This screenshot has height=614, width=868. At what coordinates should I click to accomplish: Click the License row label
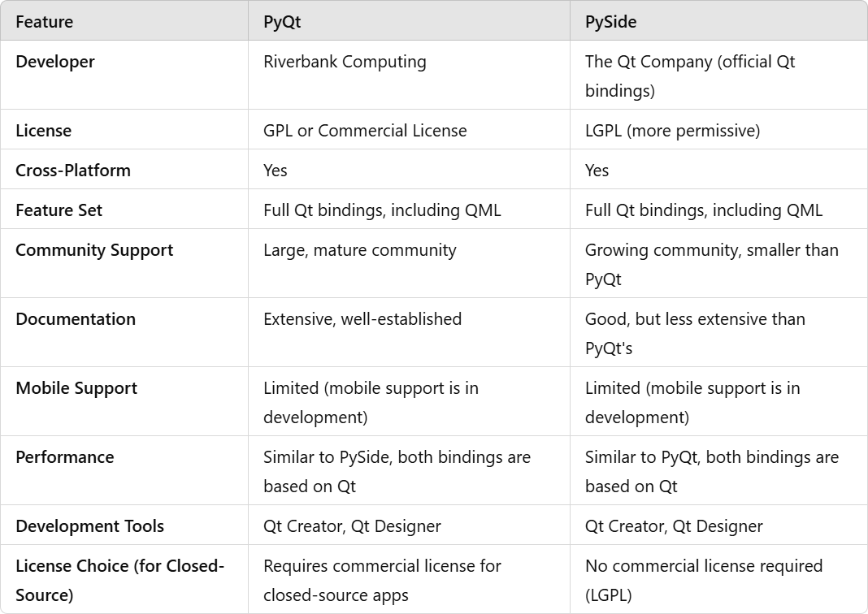(x=43, y=131)
